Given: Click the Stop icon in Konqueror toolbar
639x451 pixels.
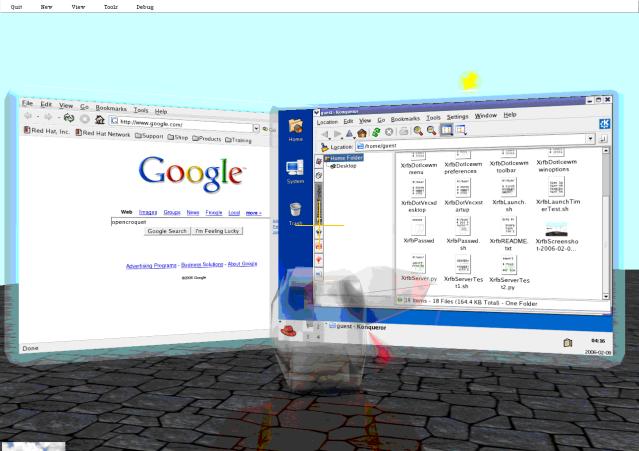Looking at the screenshot, I should [389, 132].
